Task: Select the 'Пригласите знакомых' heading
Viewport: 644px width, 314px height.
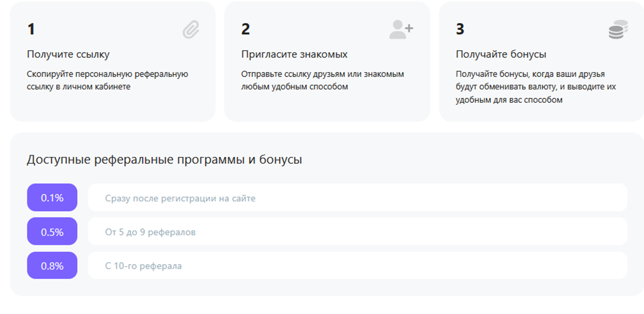Action: pyautogui.click(x=294, y=54)
